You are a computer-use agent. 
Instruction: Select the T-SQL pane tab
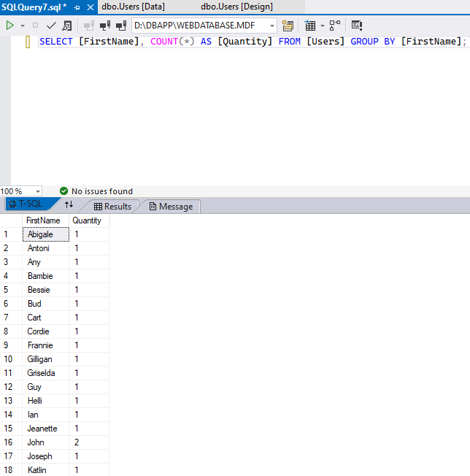coord(31,204)
